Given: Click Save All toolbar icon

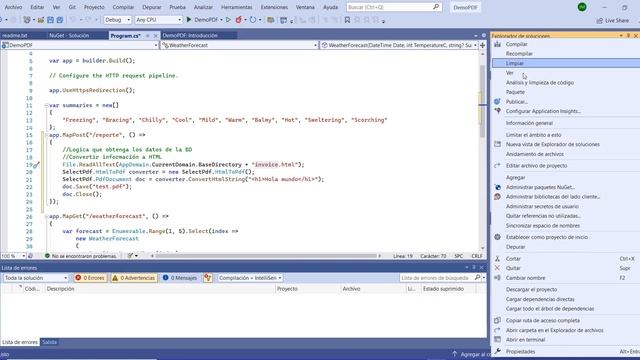Looking at the screenshot, I should tap(60, 20).
